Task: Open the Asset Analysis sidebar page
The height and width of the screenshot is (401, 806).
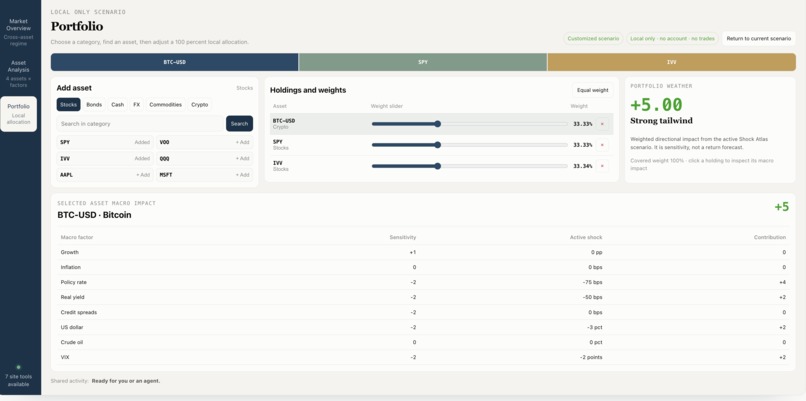Action: click(19, 74)
